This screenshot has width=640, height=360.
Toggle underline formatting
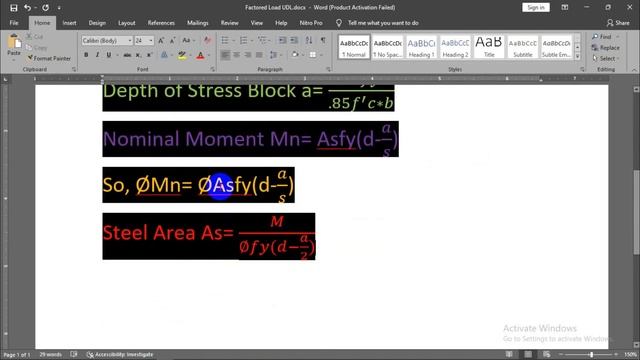pos(109,55)
